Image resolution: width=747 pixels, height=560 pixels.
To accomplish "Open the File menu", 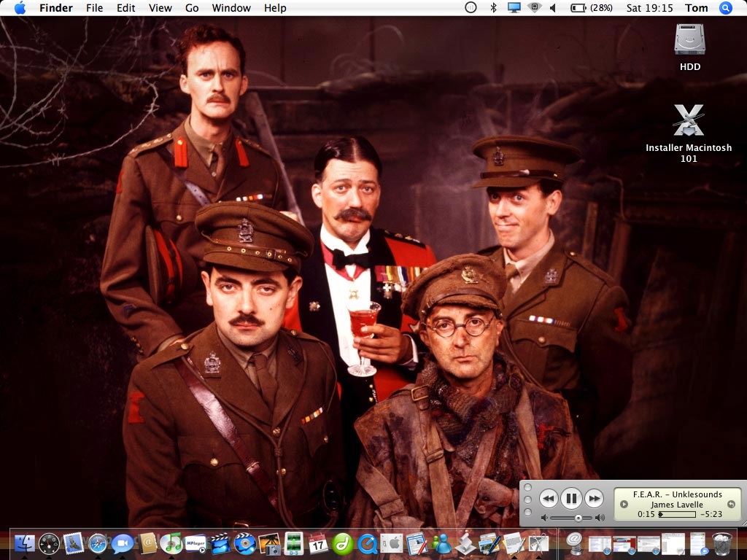I will (94, 7).
